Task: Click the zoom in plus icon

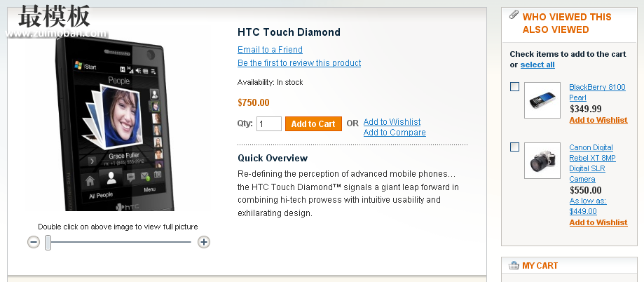Action: click(204, 242)
